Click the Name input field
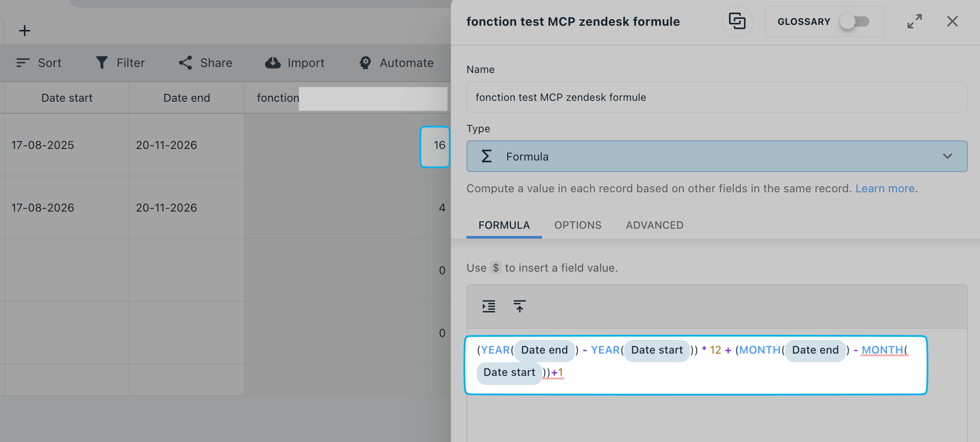Viewport: 980px width, 442px height. pyautogui.click(x=717, y=97)
